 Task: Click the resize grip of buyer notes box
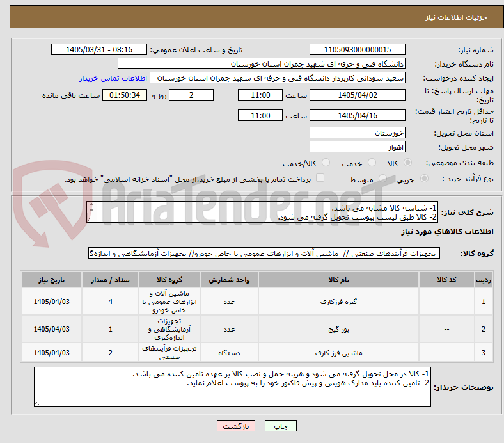coord(37,403)
